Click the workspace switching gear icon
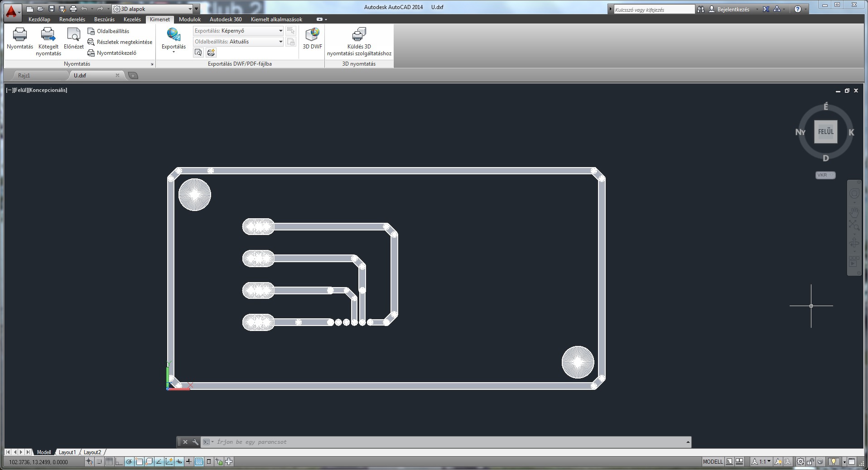Screen dimensions: 868x470 pyautogui.click(x=800, y=462)
